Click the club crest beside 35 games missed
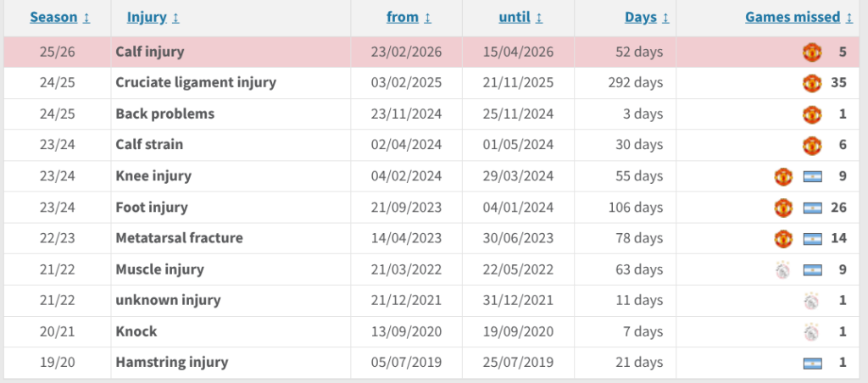 point(812,83)
